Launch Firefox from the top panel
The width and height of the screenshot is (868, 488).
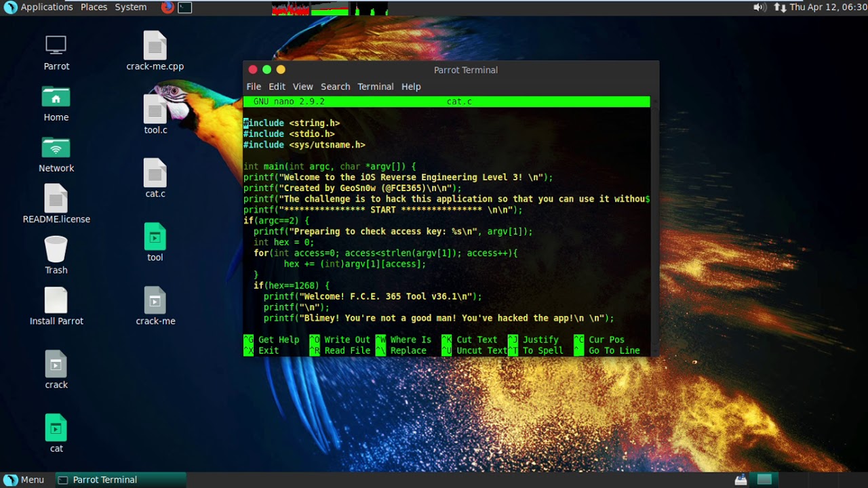[167, 7]
